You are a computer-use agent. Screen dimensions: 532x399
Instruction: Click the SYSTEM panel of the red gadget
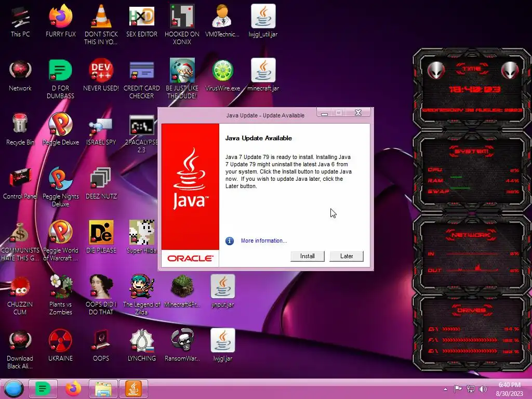coord(472,171)
